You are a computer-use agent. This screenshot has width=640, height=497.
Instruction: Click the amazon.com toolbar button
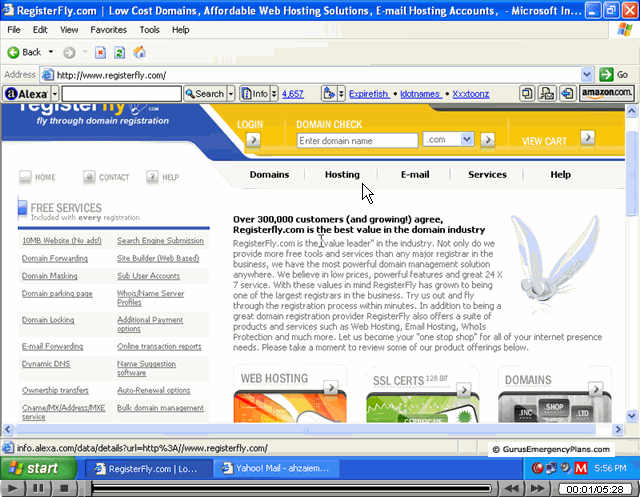607,93
